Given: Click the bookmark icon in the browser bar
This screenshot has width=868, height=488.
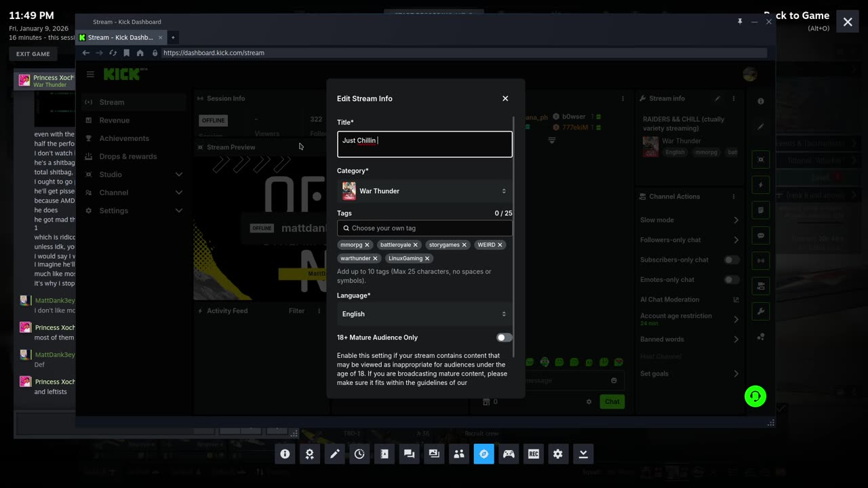Looking at the screenshot, I should point(126,53).
